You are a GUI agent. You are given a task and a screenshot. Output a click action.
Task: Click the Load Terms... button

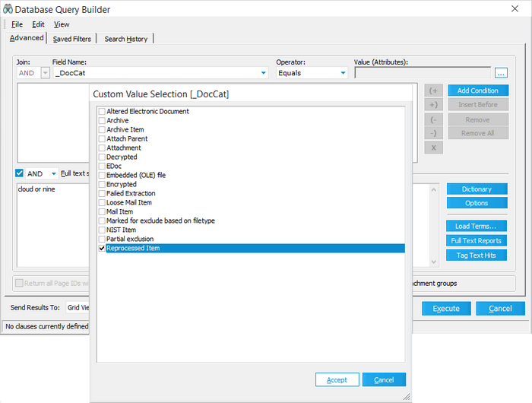[x=476, y=226]
